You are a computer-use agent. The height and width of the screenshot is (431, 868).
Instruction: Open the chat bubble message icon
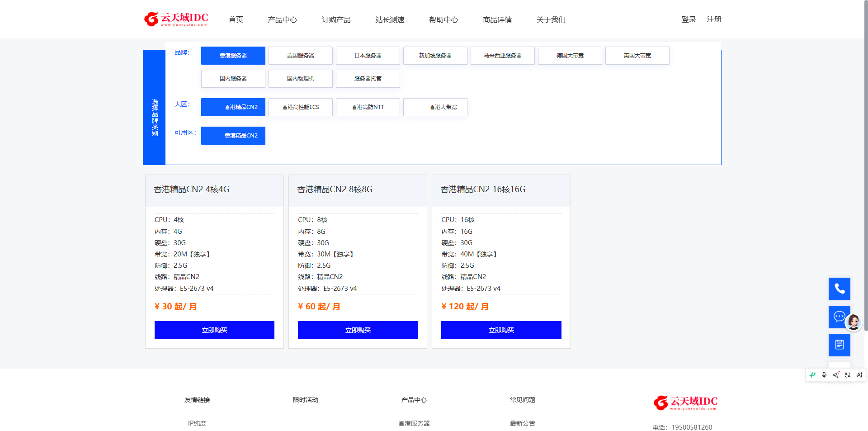tap(839, 317)
